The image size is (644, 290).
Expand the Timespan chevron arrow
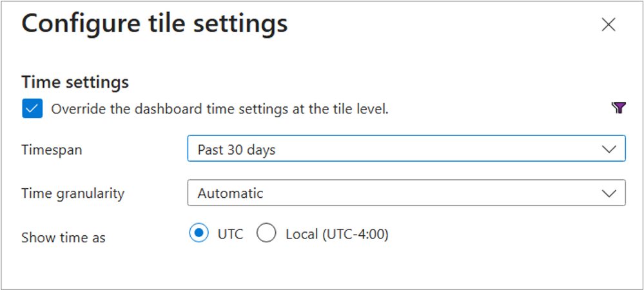(609, 150)
